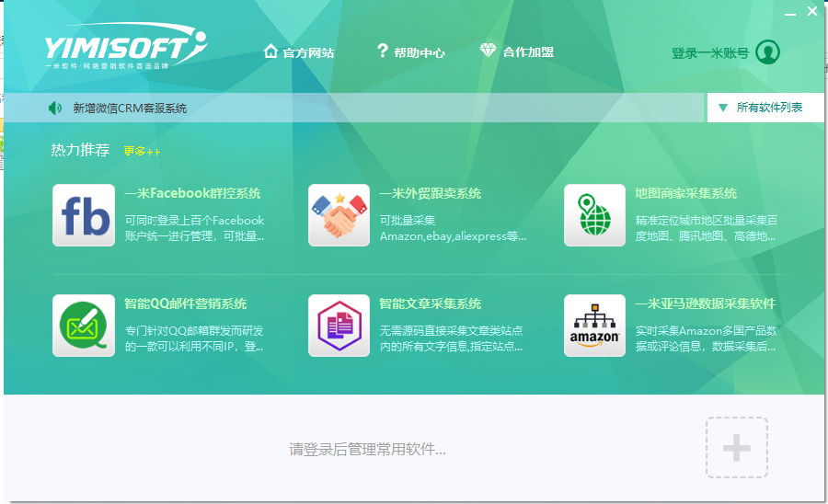Click the 请登录后管理常用软件 message
Image resolution: width=828 pixels, height=504 pixels.
tap(367, 449)
